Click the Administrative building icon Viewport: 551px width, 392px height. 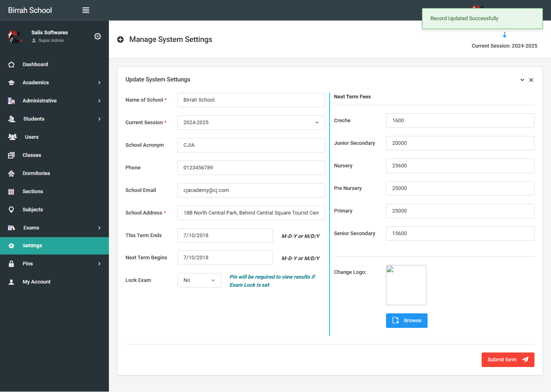coord(11,101)
